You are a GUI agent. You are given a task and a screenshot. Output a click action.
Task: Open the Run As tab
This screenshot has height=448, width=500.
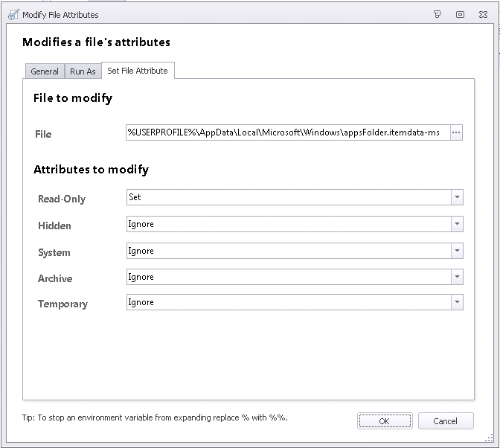tap(83, 71)
